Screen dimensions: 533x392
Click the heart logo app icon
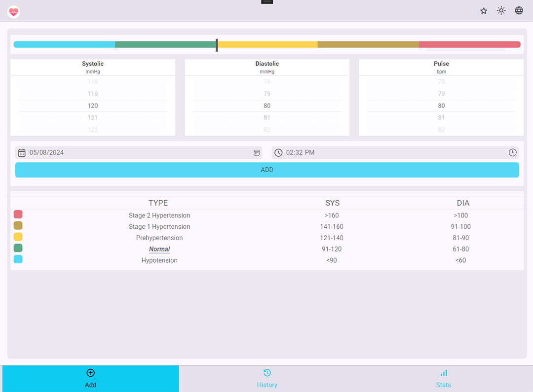(x=14, y=11)
